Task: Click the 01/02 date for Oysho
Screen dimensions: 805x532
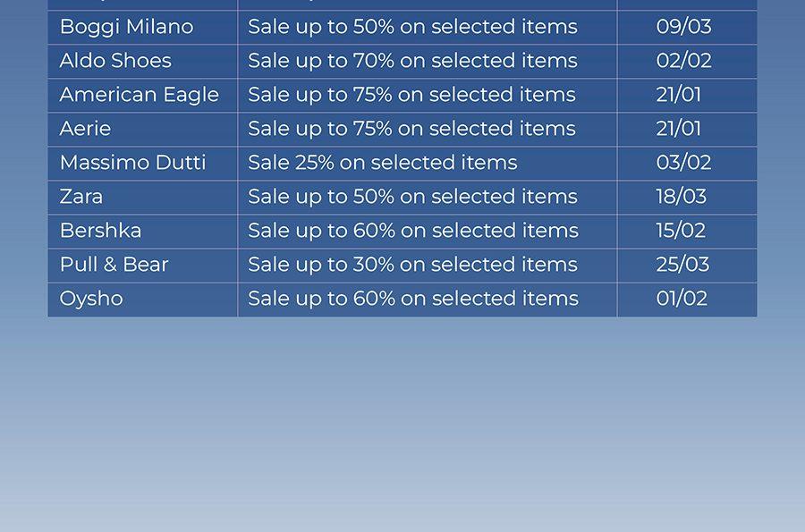Action: click(x=682, y=299)
